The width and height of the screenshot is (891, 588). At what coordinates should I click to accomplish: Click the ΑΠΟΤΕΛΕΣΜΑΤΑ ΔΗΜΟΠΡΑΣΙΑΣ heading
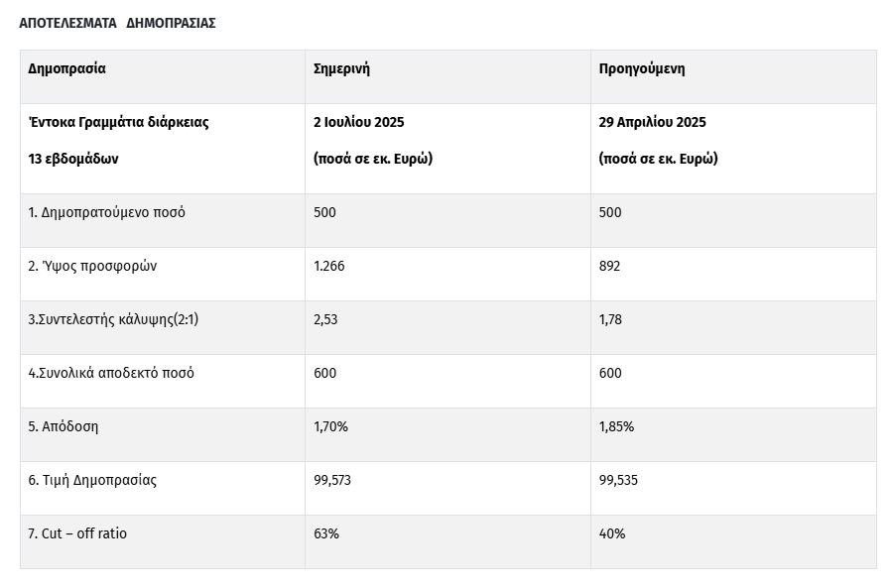[118, 23]
